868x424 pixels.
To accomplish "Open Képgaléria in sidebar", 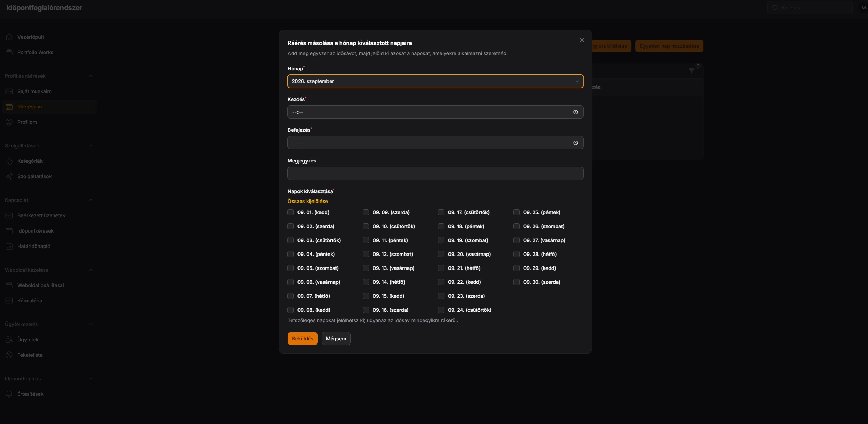I will 50,301.
